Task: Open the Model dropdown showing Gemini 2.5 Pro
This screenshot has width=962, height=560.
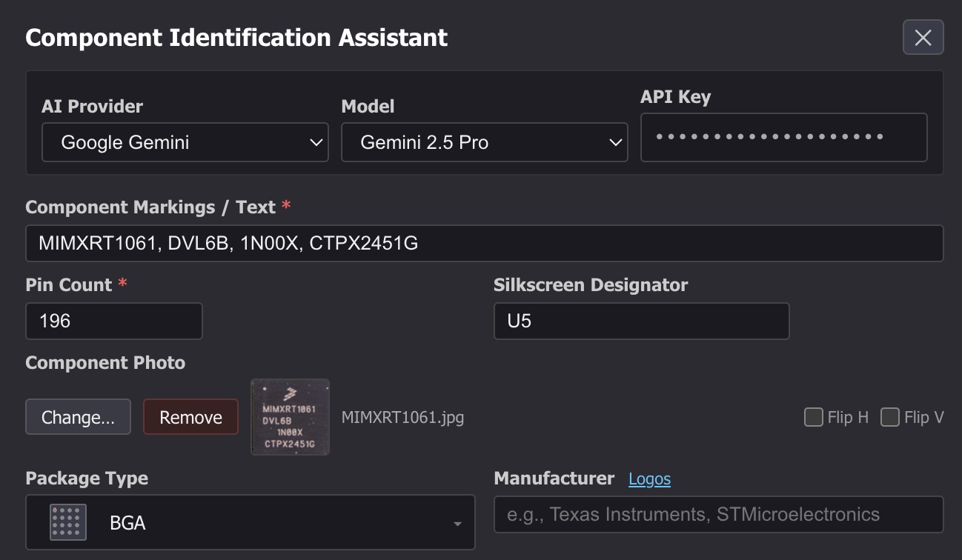Action: click(485, 142)
